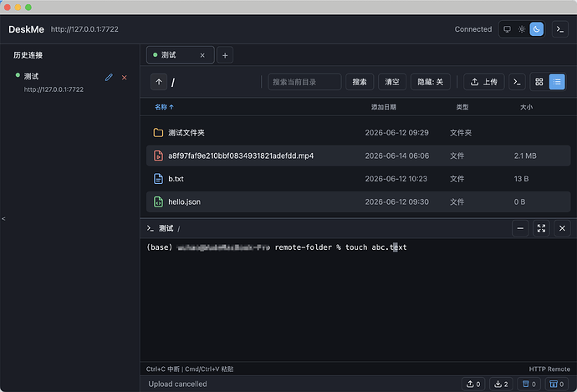577x392 pixels.
Task: Switch to system theme monitor icon
Action: 507,29
